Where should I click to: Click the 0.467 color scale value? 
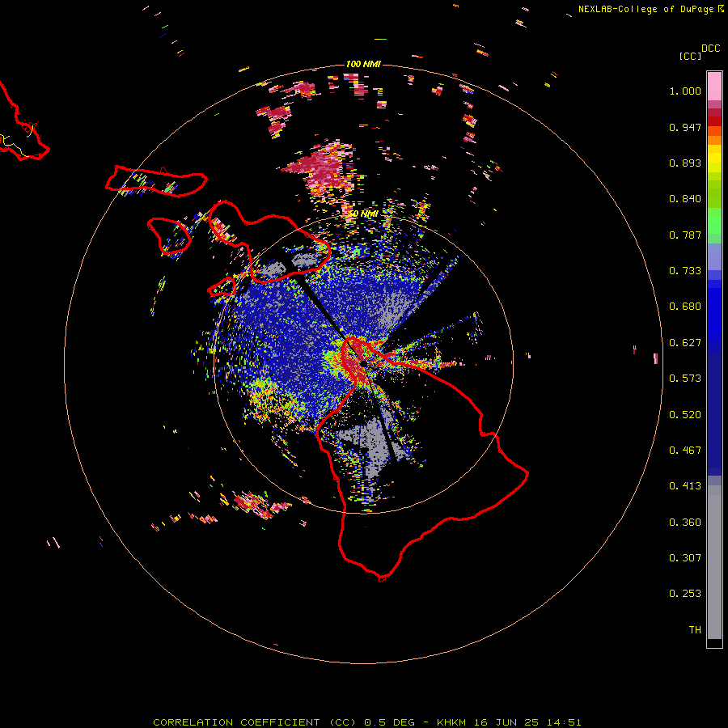[685, 451]
